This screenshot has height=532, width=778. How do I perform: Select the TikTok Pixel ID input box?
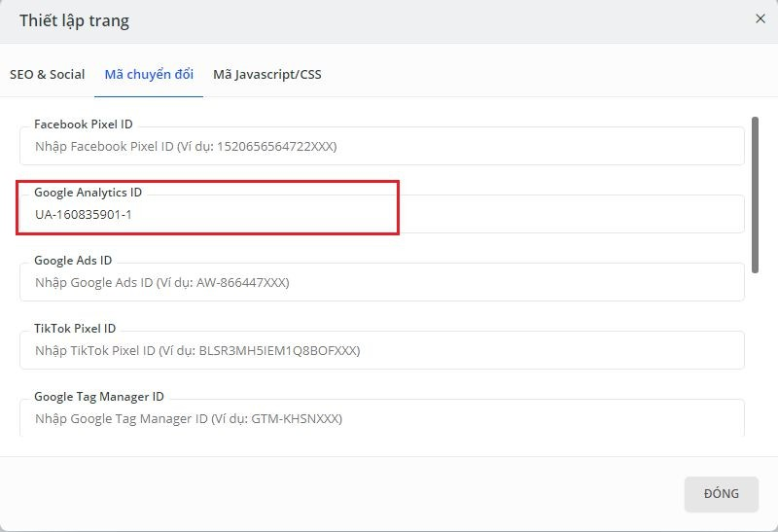click(381, 350)
